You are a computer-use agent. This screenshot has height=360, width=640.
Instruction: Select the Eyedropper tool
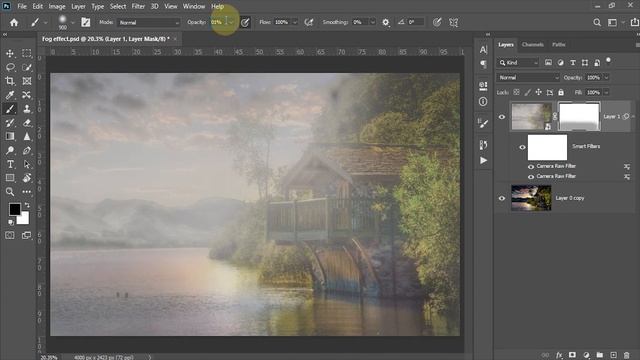click(10, 95)
